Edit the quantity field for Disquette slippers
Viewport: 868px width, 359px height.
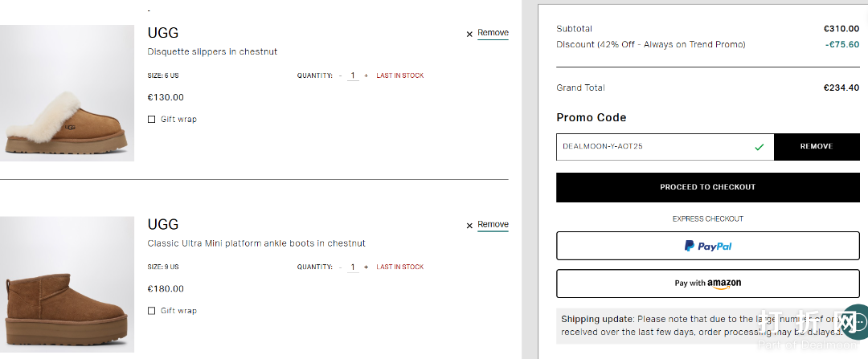(x=353, y=75)
